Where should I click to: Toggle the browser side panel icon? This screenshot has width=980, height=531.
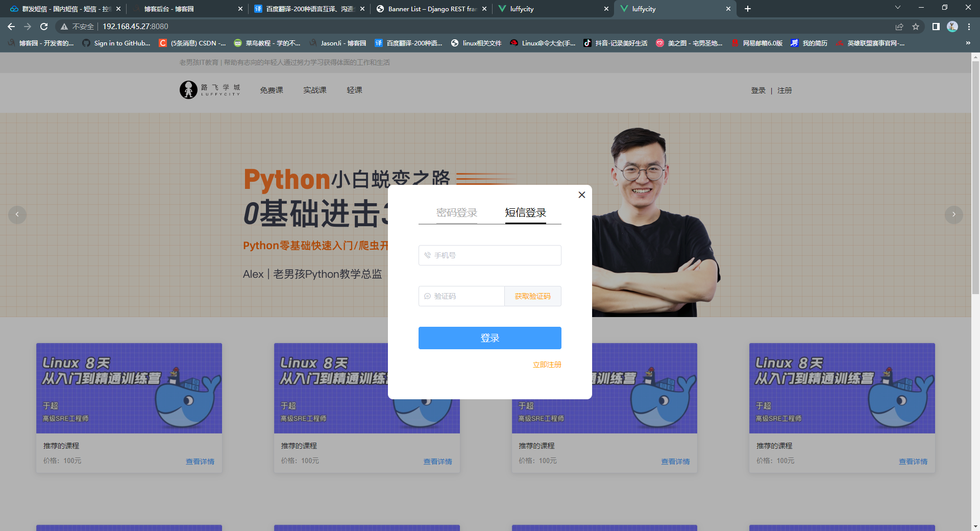pos(936,27)
